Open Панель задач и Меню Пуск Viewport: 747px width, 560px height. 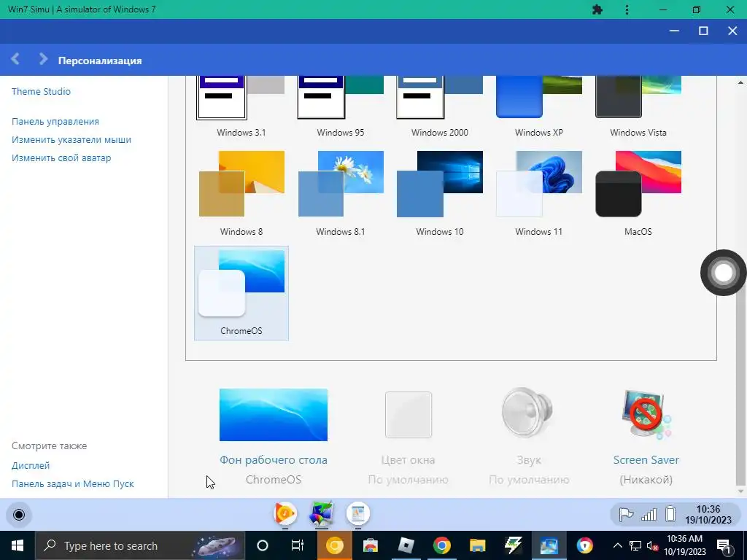[x=73, y=484]
